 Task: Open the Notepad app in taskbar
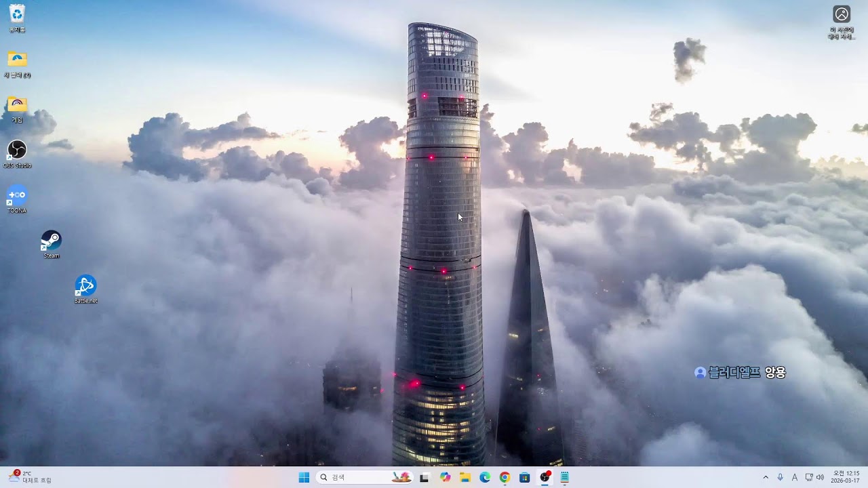tap(564, 477)
